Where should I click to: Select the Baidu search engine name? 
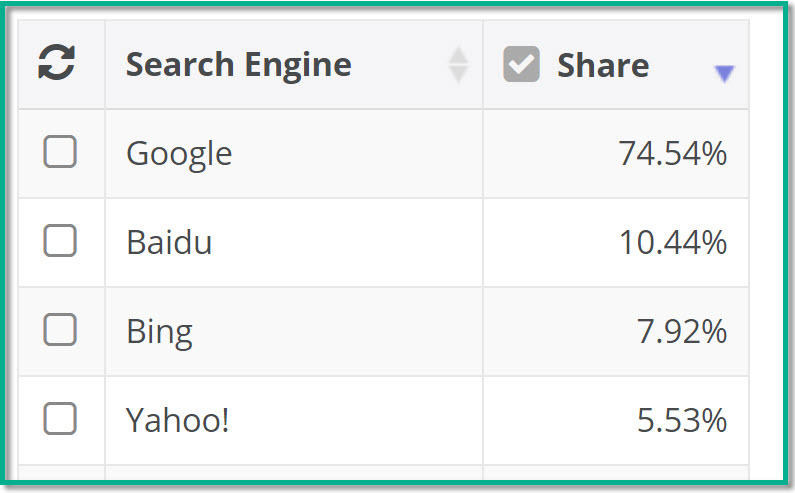click(x=169, y=242)
